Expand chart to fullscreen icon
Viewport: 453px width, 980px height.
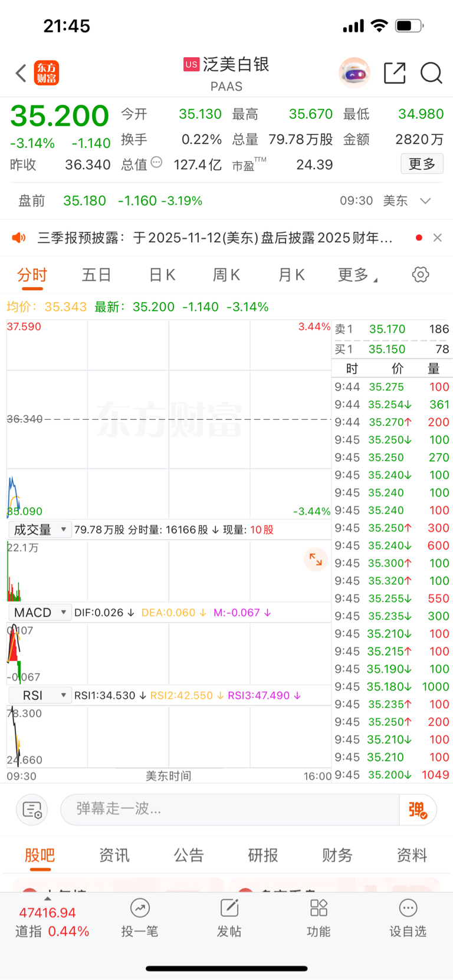[316, 559]
